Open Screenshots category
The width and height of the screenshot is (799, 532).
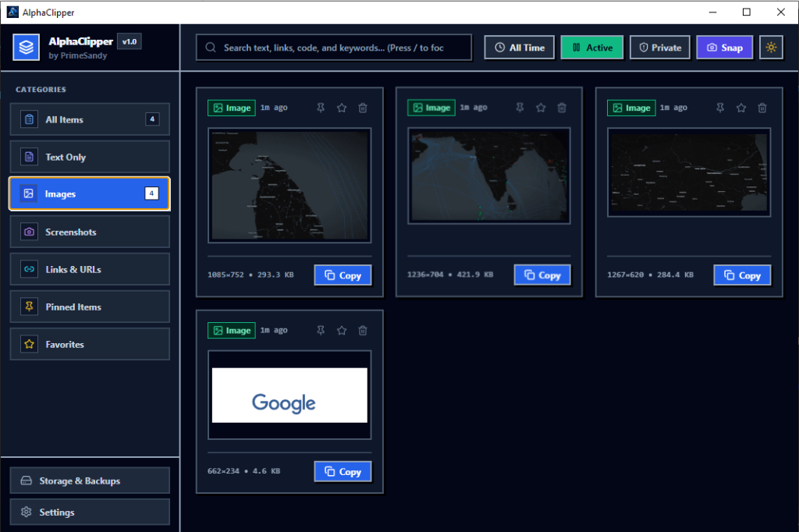point(90,232)
